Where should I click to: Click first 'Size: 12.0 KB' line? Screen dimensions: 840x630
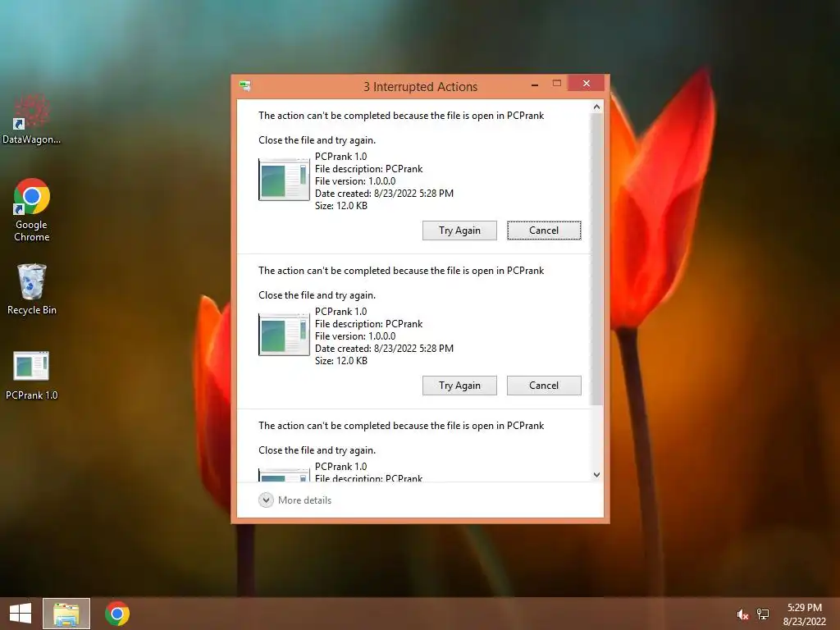(x=341, y=206)
